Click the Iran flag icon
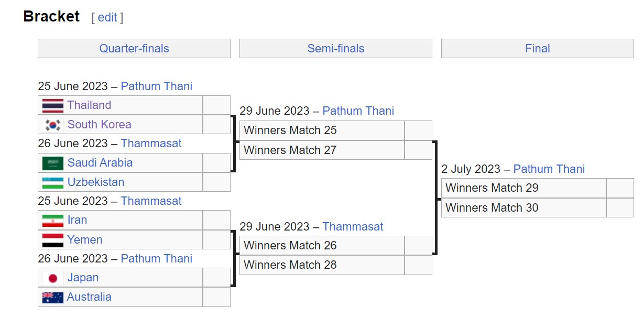Image resolution: width=644 pixels, height=318 pixels. [53, 221]
